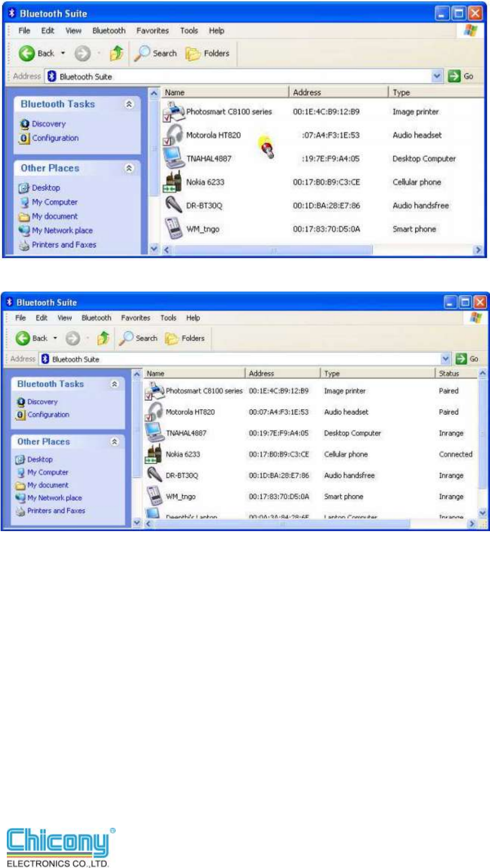Open Desktop link in upper window sidebar
Viewport: 490px width, 868px height.
40,187
